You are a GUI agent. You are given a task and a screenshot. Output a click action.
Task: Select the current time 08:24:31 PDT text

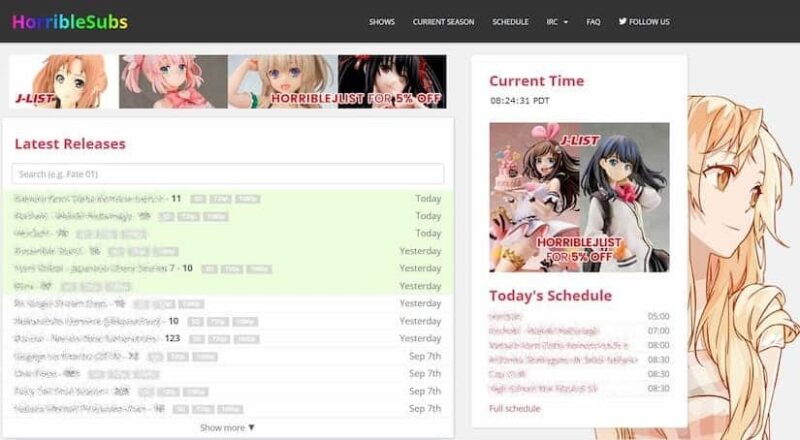point(520,101)
